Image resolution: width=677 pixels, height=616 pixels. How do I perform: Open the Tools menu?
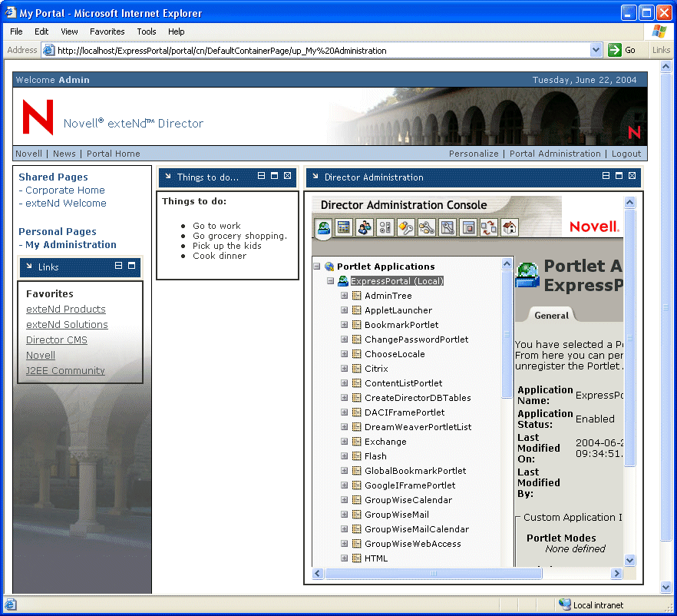147,31
